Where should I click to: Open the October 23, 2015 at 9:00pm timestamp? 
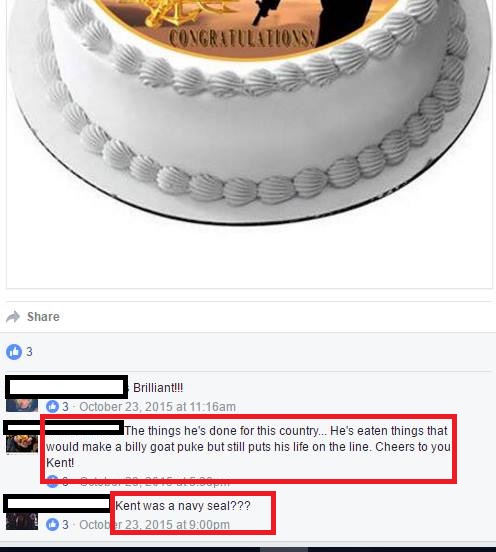155,525
